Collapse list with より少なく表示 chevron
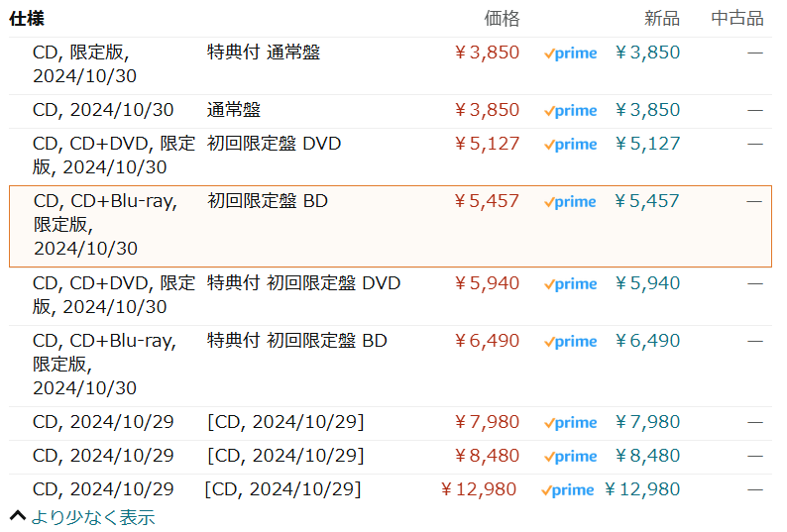787x532 pixels. 17,516
